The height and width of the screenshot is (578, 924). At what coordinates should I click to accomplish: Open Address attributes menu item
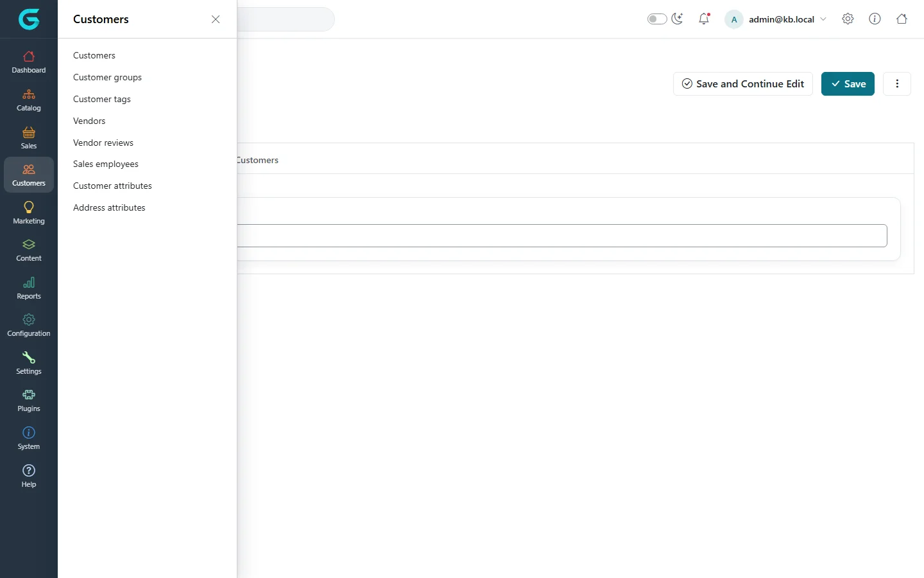tap(109, 207)
